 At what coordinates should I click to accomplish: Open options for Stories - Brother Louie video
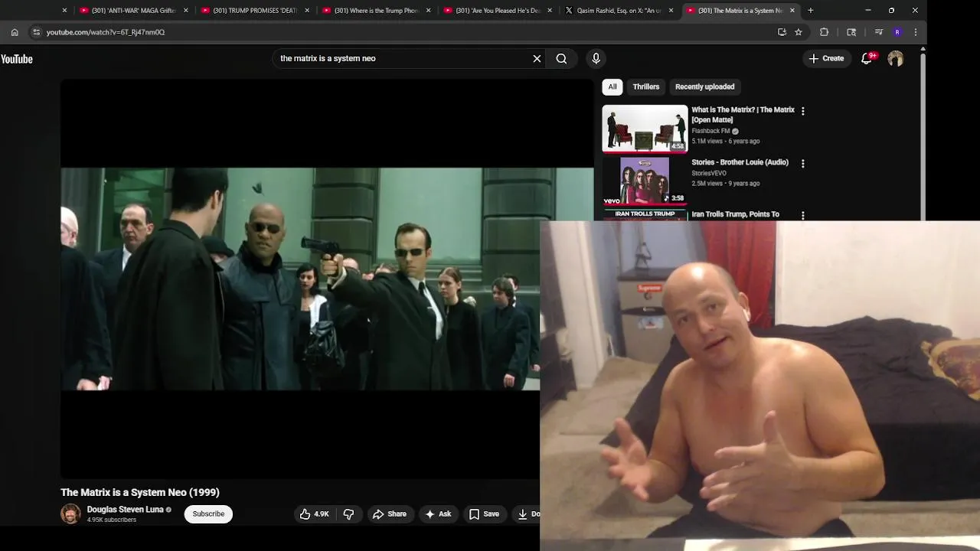(802, 163)
